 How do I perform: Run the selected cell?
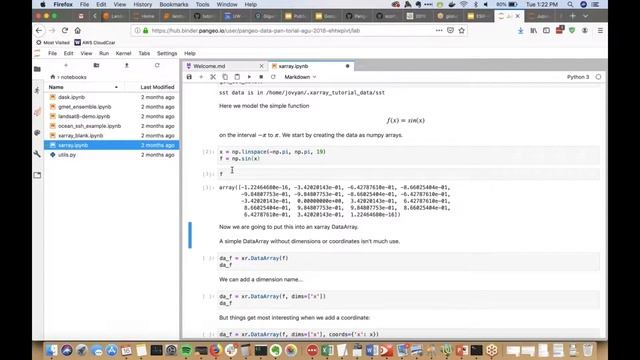click(249, 77)
